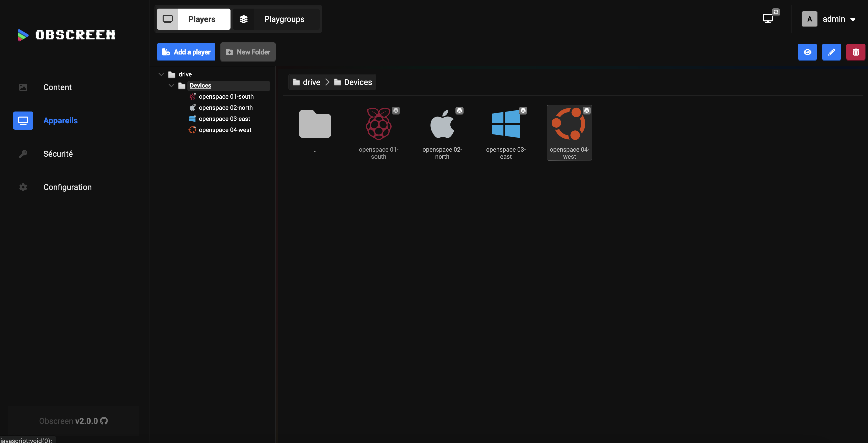This screenshot has height=443, width=868.
Task: Click the playgroup badge on openspace 04-west
Action: (x=587, y=110)
